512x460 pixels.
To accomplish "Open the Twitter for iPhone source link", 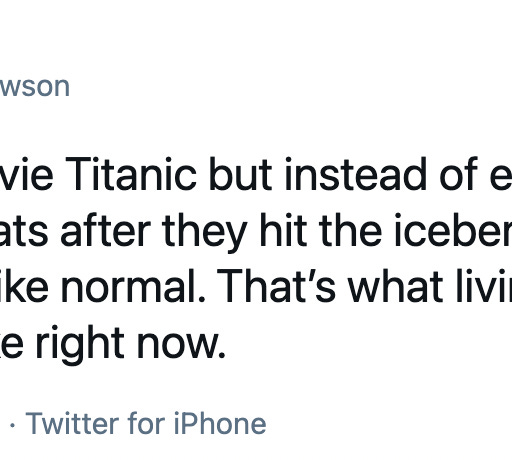I will [146, 423].
